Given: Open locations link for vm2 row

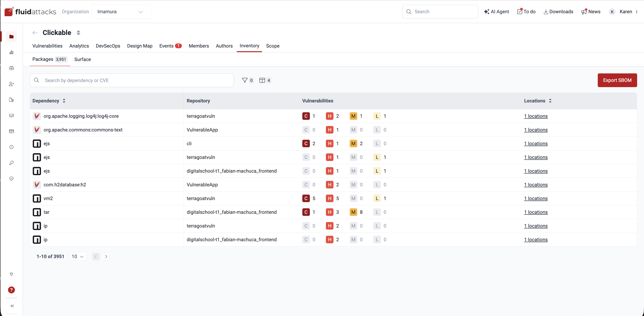Looking at the screenshot, I should tap(535, 198).
